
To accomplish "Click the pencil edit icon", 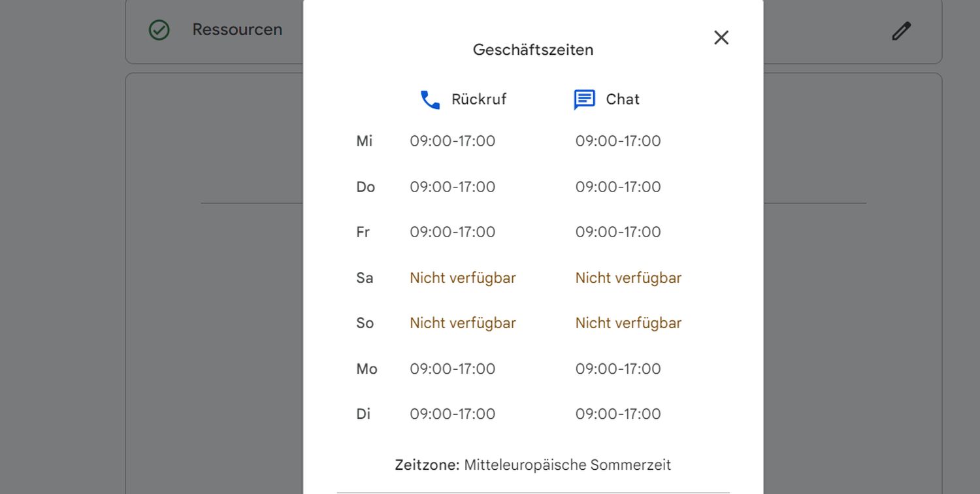I will (901, 31).
